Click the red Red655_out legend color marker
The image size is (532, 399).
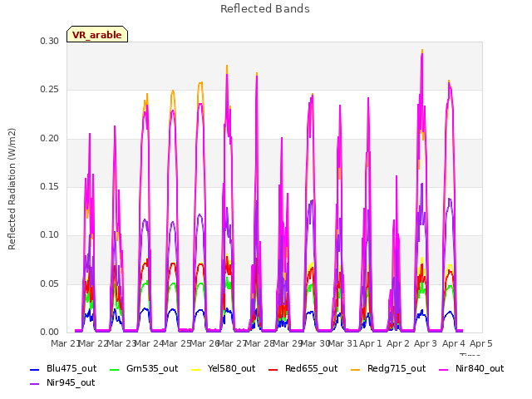click(273, 369)
